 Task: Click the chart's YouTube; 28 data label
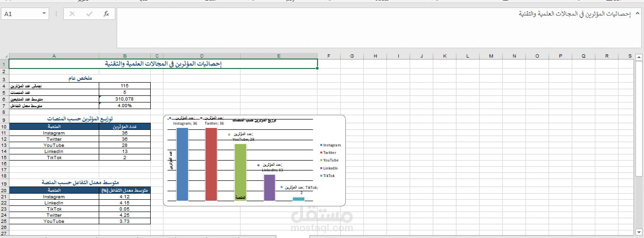click(x=242, y=137)
